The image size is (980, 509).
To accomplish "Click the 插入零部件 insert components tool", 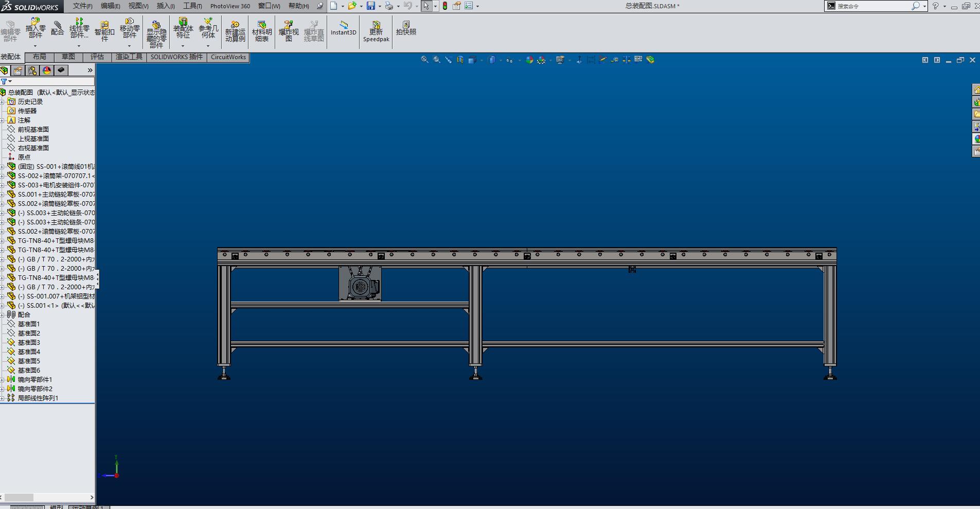I will click(35, 28).
